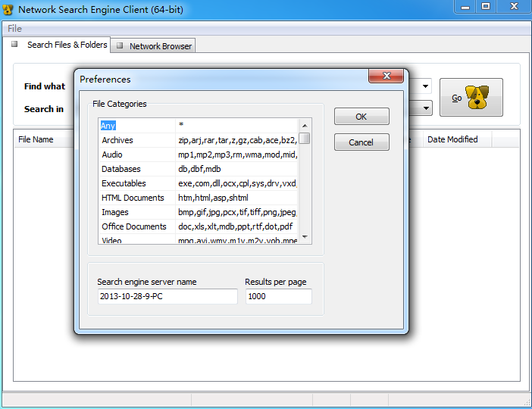This screenshot has width=532, height=409.
Task: Click the Results per page field
Action: click(x=279, y=296)
